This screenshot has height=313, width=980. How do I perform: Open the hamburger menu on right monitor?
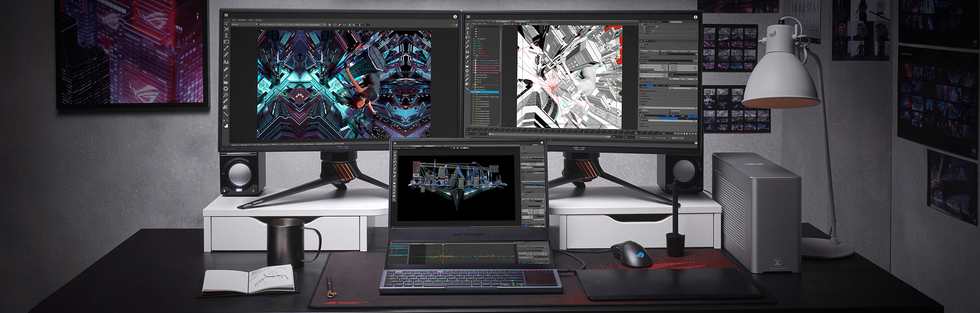[468, 17]
